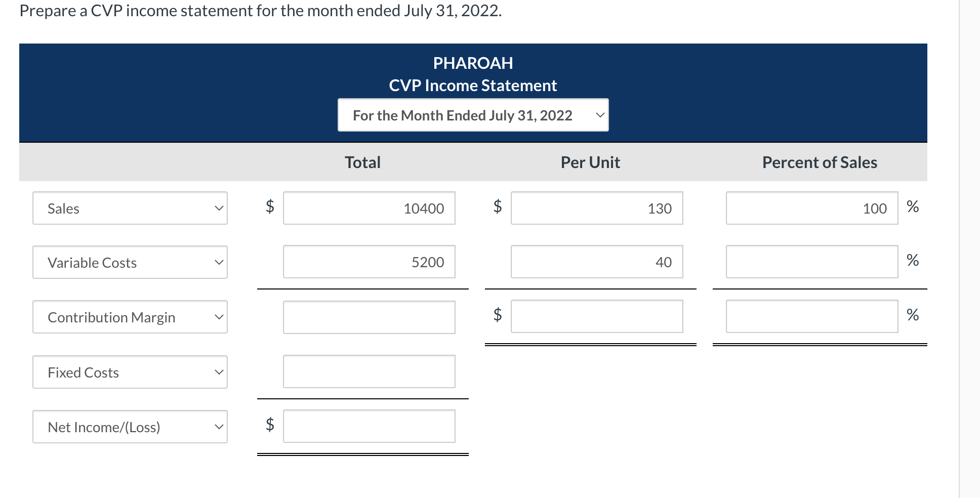
Task: Expand the Fixed Costs dropdown
Action: (130, 372)
